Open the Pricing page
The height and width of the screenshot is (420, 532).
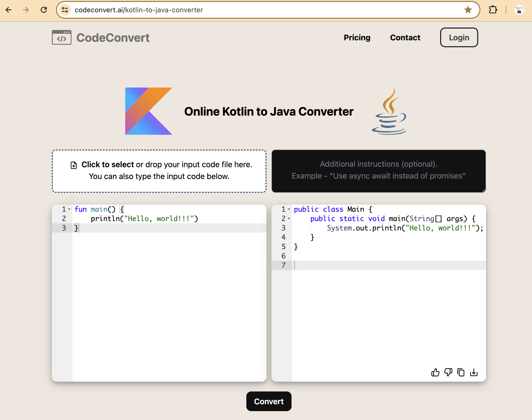(357, 37)
